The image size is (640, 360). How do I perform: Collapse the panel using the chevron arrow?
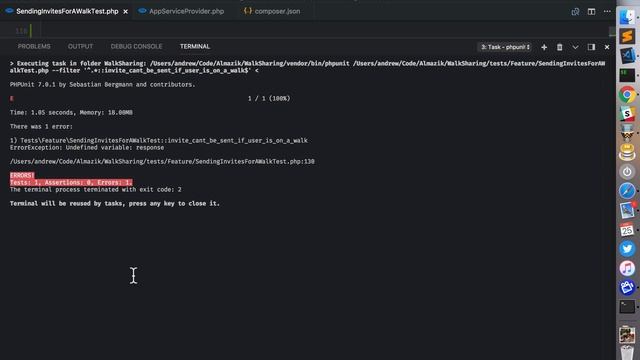(x=575, y=47)
